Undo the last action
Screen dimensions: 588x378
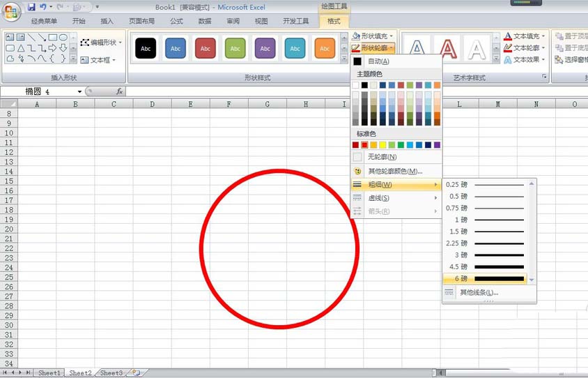[43, 7]
